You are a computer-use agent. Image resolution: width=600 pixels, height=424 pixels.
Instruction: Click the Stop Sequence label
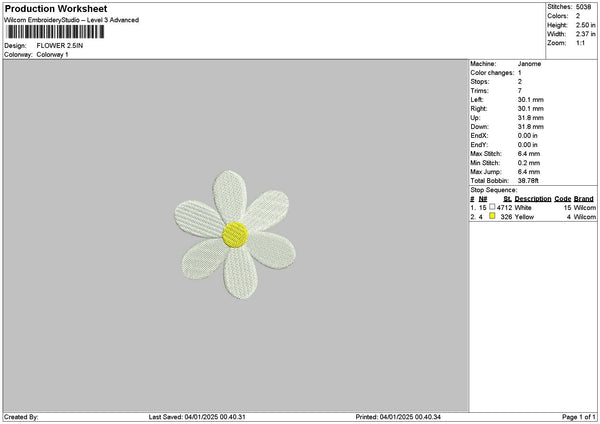493,189
